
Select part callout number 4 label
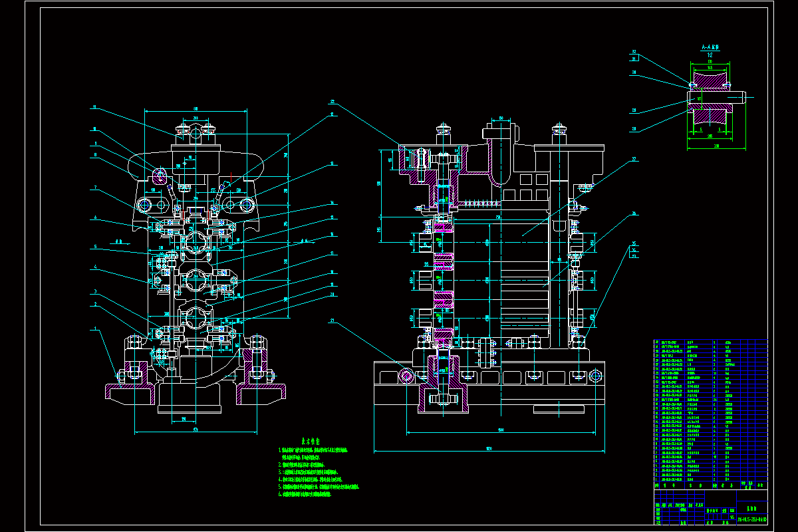coord(95,268)
